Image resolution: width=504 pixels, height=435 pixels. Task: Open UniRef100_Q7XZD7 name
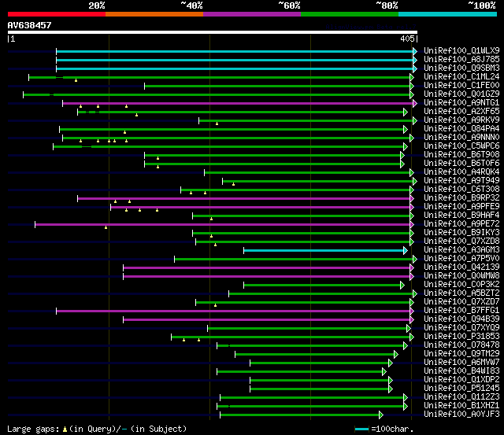point(461,302)
